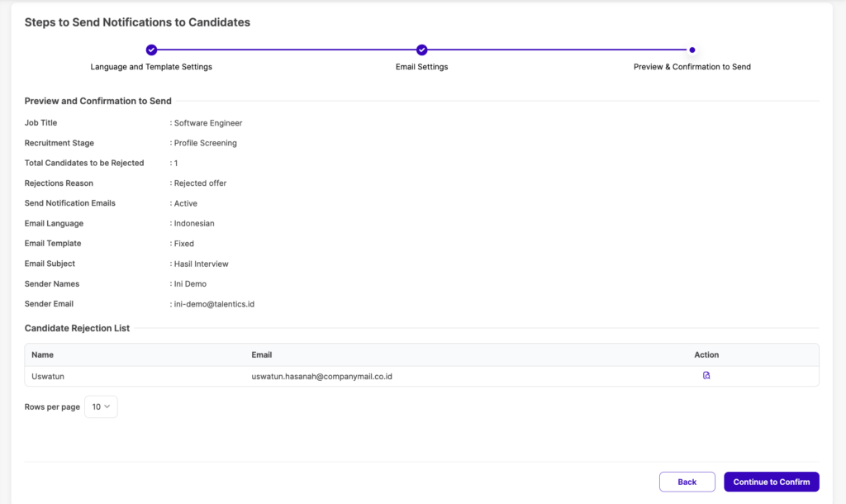Image resolution: width=846 pixels, height=504 pixels.
Task: Click the Send Notification Emails label
Action: coord(70,203)
